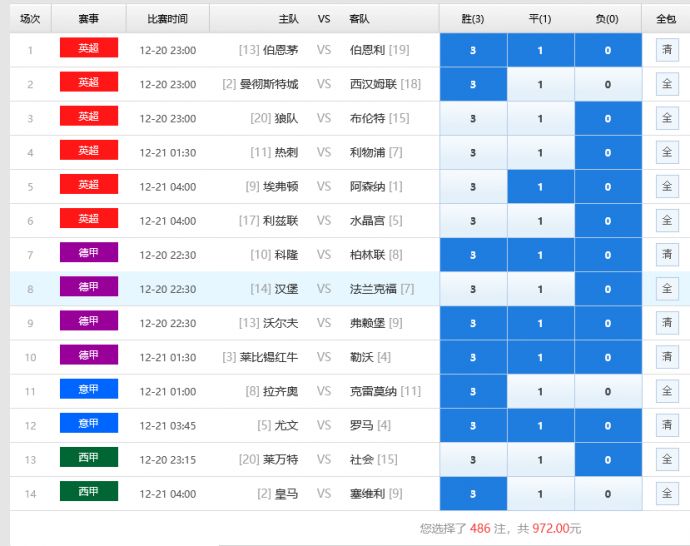
Task: Toggle win (3) for match 2 曼彻斯特城
Action: point(473,85)
